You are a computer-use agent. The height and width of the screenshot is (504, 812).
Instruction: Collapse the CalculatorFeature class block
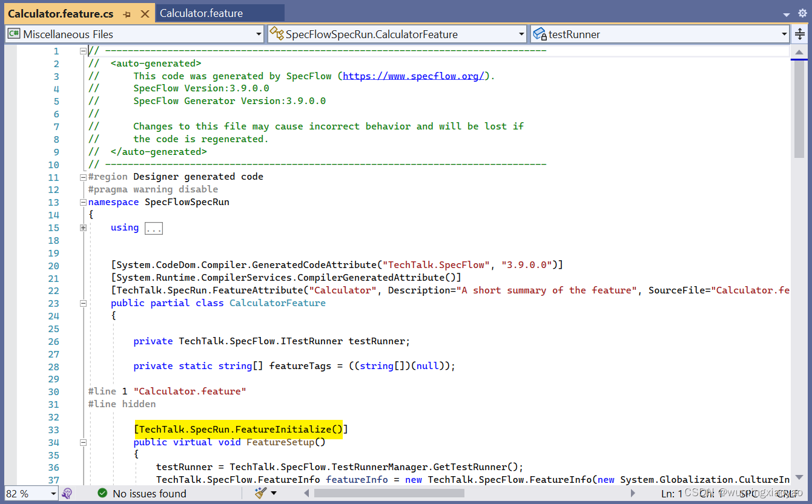point(83,303)
